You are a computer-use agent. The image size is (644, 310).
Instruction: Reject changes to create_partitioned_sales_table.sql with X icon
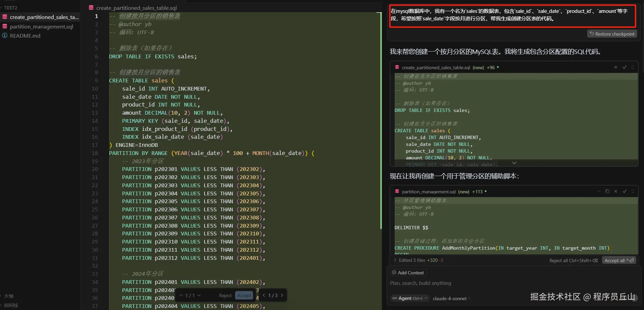616,67
